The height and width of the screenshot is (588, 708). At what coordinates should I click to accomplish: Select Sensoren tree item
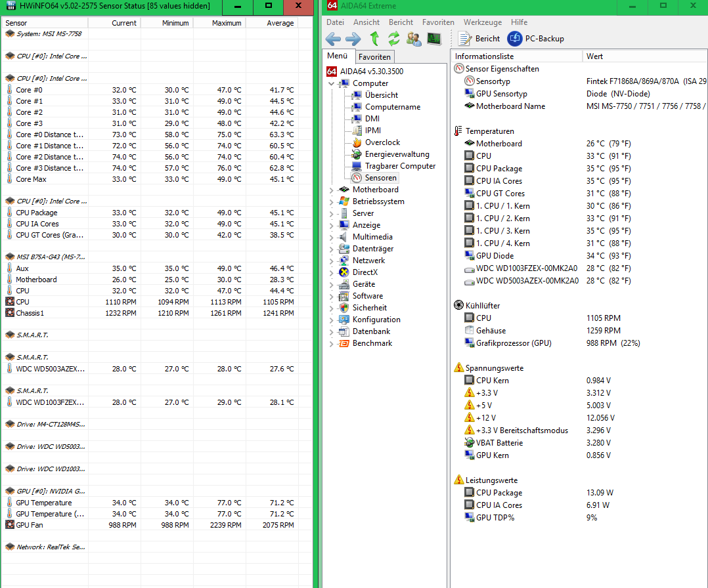pos(381,178)
